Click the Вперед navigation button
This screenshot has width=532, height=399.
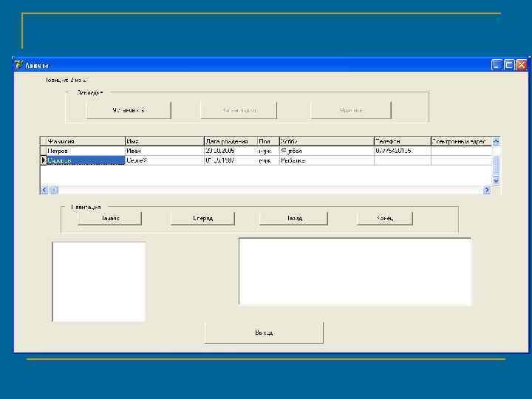point(202,218)
